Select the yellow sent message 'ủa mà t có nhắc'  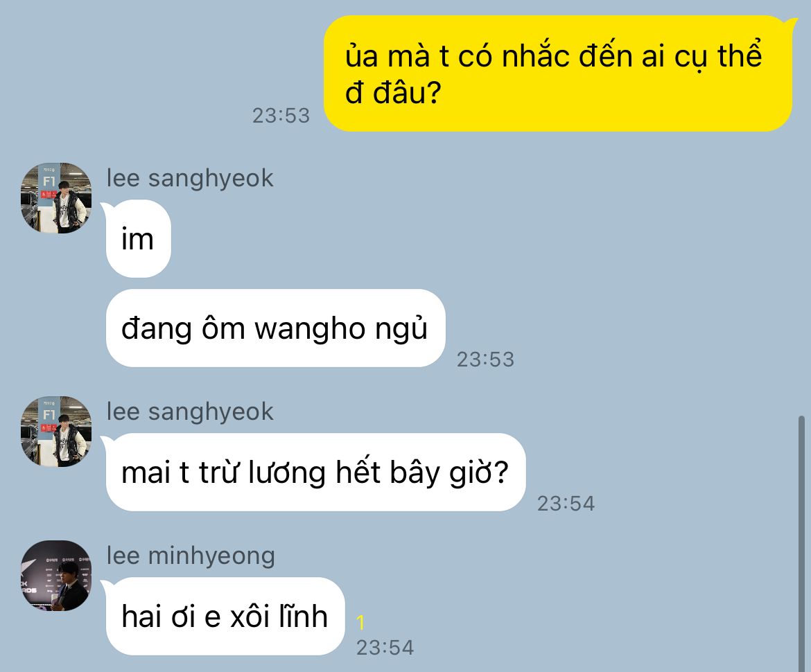click(x=558, y=73)
